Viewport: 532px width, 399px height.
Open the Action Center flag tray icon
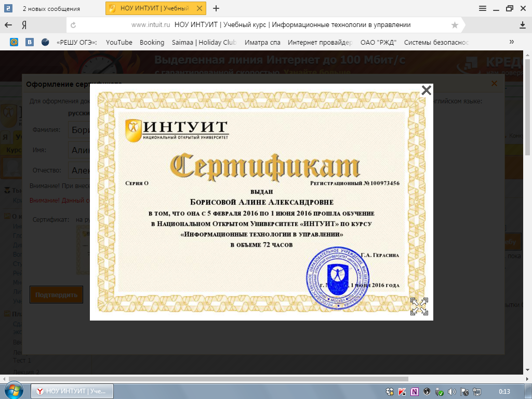pos(464,392)
